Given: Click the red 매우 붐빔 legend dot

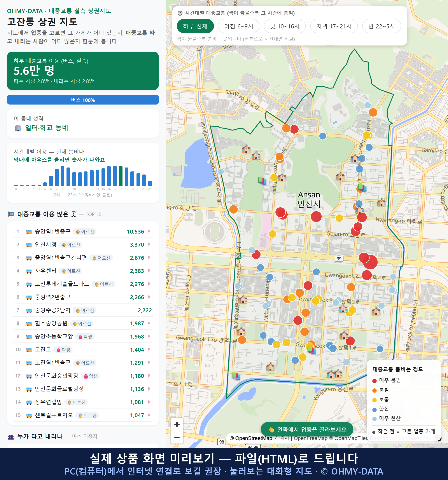Looking at the screenshot, I should [x=374, y=381].
